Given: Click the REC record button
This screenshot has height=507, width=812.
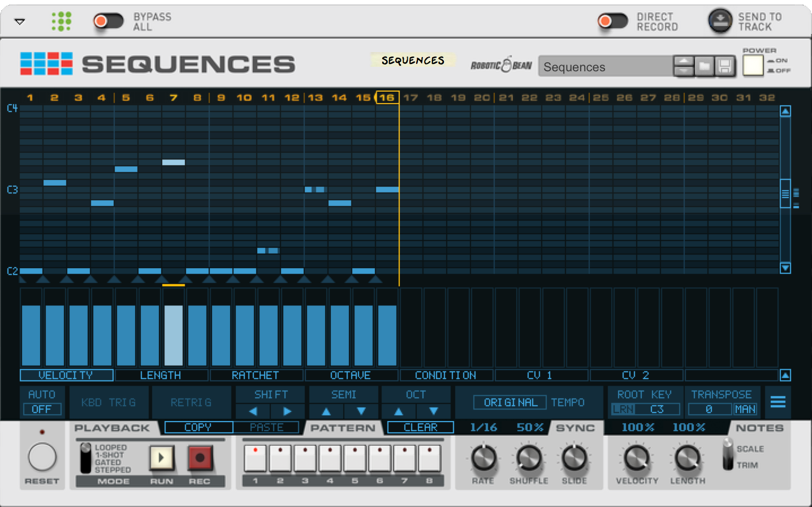Looking at the screenshot, I should coord(200,458).
